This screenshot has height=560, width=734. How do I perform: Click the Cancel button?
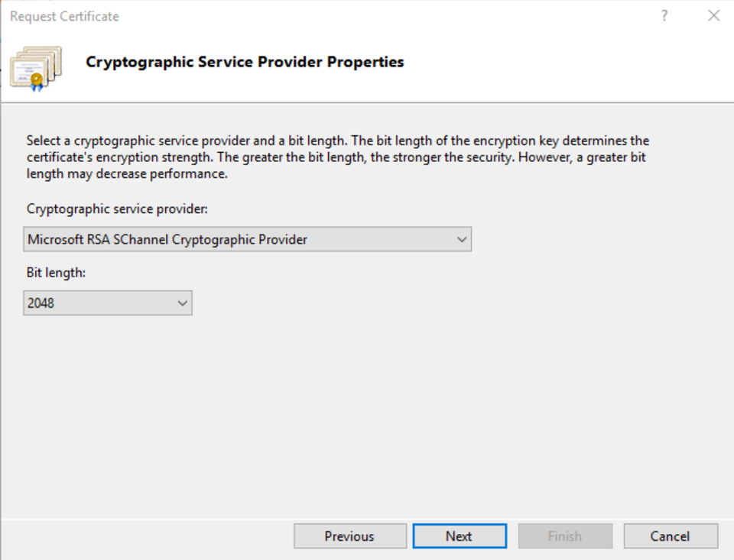pyautogui.click(x=670, y=536)
